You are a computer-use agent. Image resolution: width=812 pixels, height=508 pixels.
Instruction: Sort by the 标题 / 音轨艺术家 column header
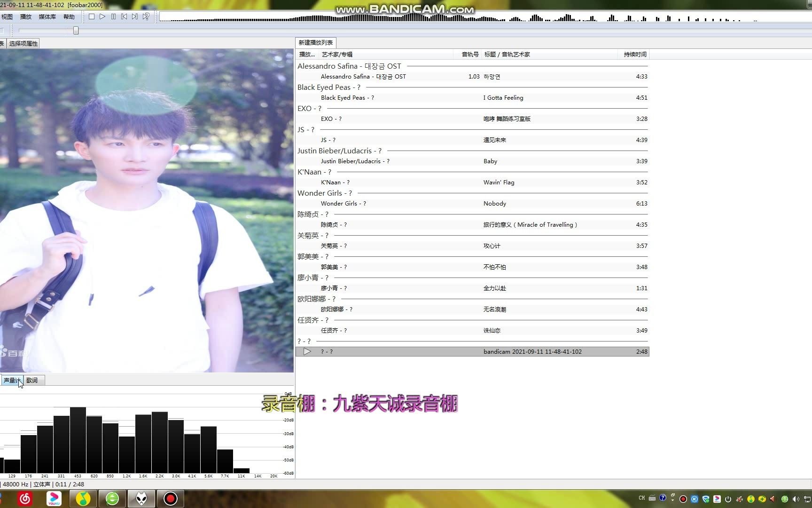[x=549, y=54]
